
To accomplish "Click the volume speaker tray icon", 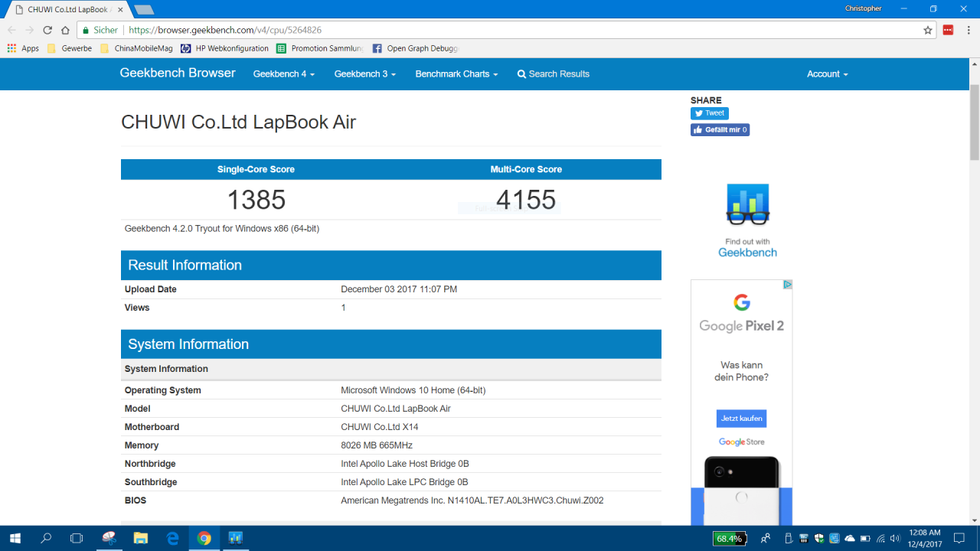I will [895, 538].
